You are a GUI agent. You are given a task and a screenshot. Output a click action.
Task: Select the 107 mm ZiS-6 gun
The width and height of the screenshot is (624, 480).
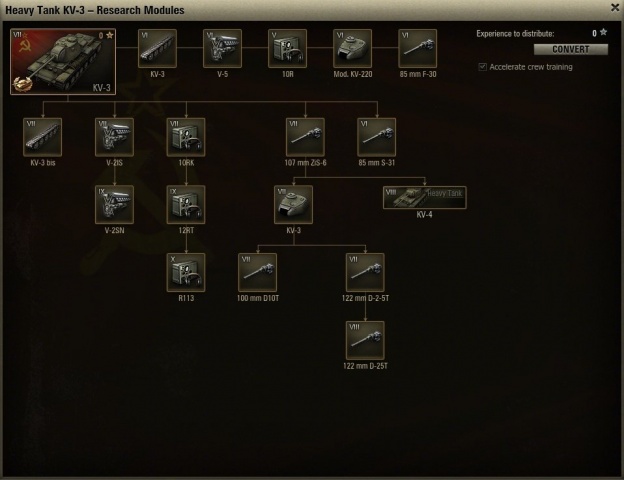pyautogui.click(x=305, y=137)
